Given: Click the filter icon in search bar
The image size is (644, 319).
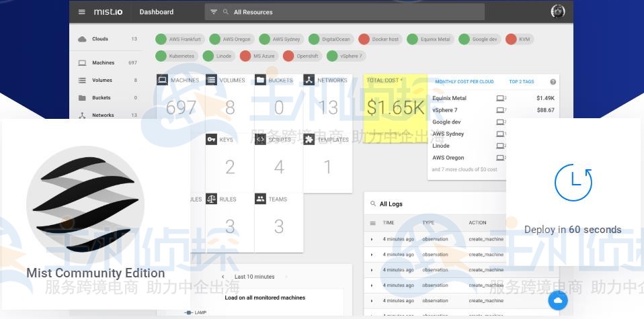Looking at the screenshot, I should pyautogui.click(x=214, y=12).
